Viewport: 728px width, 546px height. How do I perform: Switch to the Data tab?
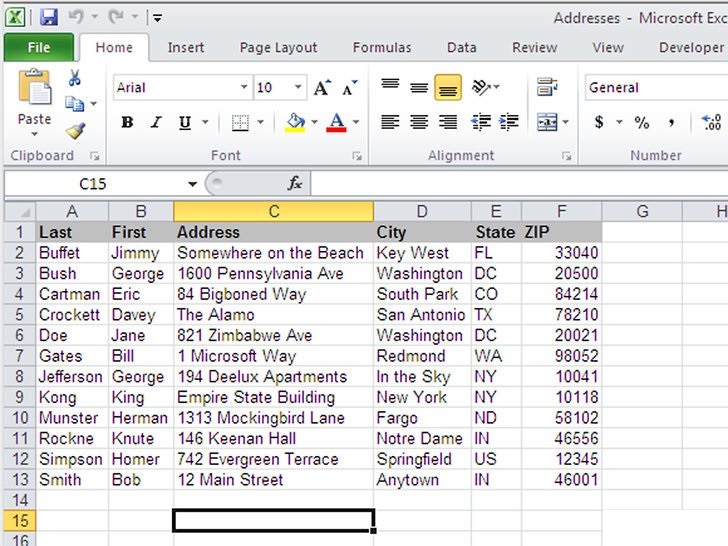click(x=462, y=47)
